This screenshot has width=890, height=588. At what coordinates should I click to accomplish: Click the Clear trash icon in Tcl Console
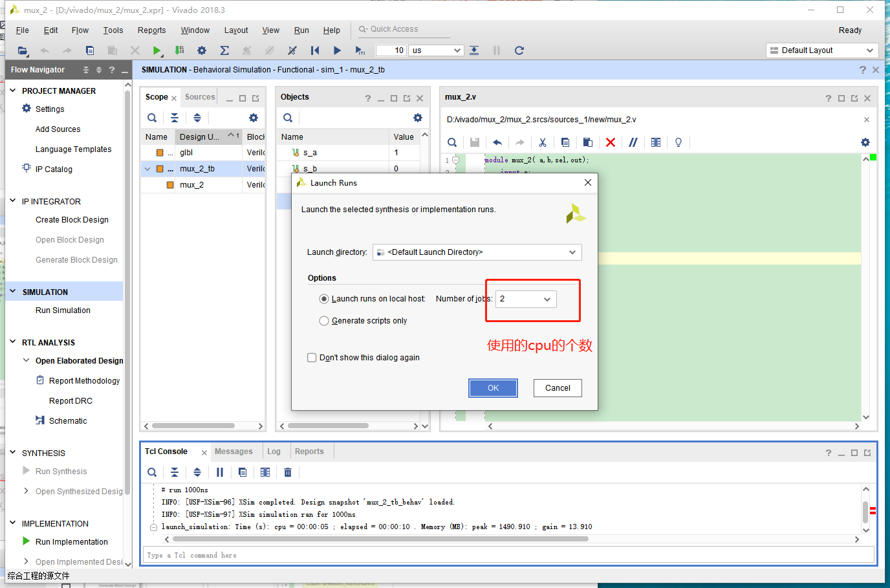[288, 472]
